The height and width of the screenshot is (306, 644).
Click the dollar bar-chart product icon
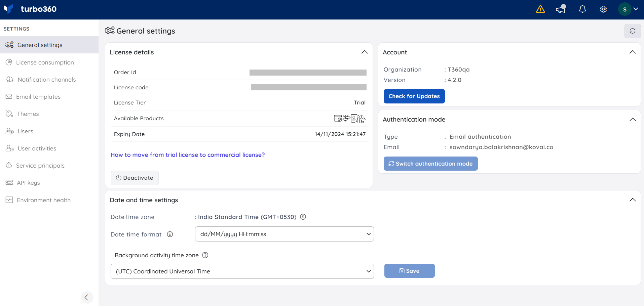pos(362,119)
